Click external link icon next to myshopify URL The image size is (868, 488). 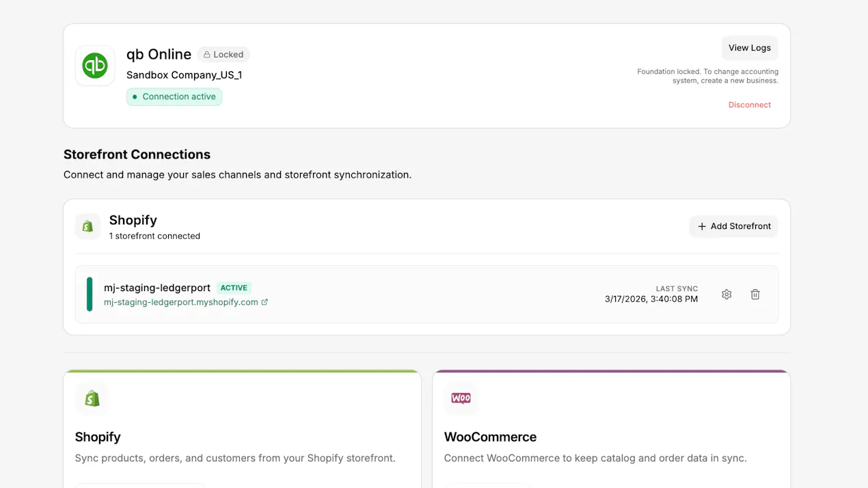[x=265, y=302]
